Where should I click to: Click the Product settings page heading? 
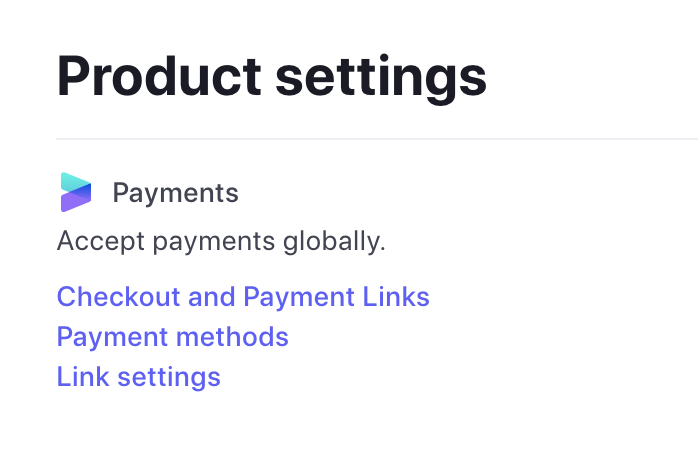(272, 77)
